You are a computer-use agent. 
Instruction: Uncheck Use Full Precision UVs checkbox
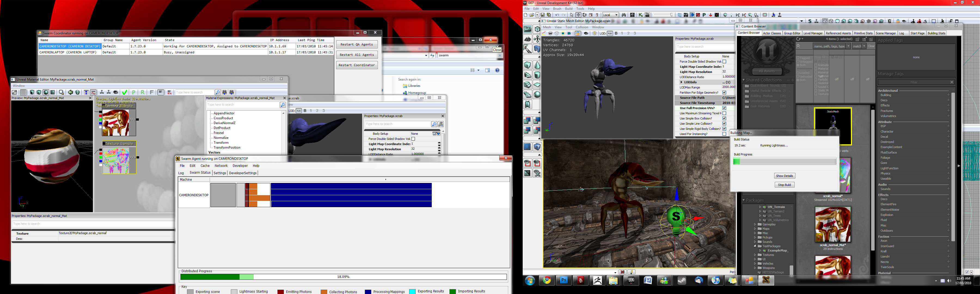coord(724,108)
